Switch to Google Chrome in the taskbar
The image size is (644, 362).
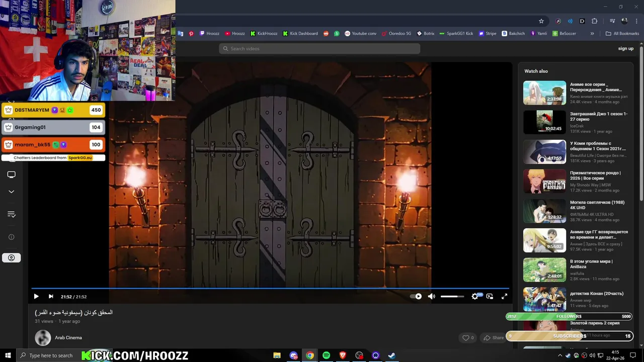click(x=310, y=355)
